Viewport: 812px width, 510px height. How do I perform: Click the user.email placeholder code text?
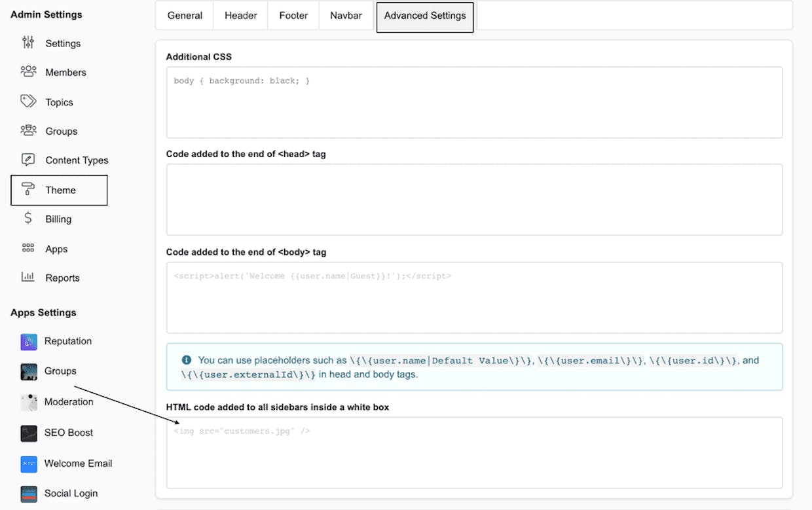click(591, 361)
